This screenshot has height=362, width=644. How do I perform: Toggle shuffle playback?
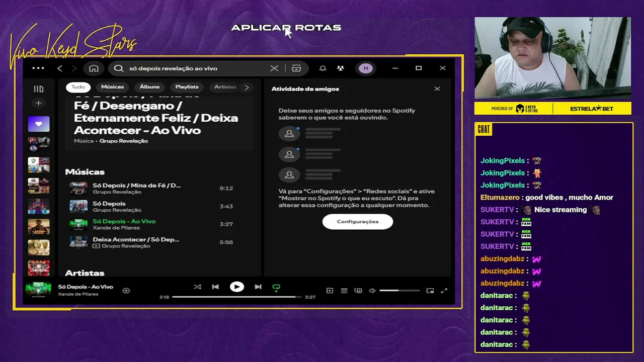click(197, 287)
